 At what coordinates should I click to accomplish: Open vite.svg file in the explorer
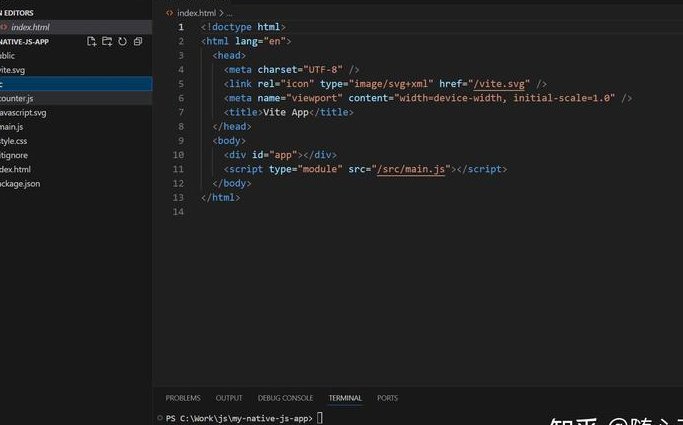point(76,70)
